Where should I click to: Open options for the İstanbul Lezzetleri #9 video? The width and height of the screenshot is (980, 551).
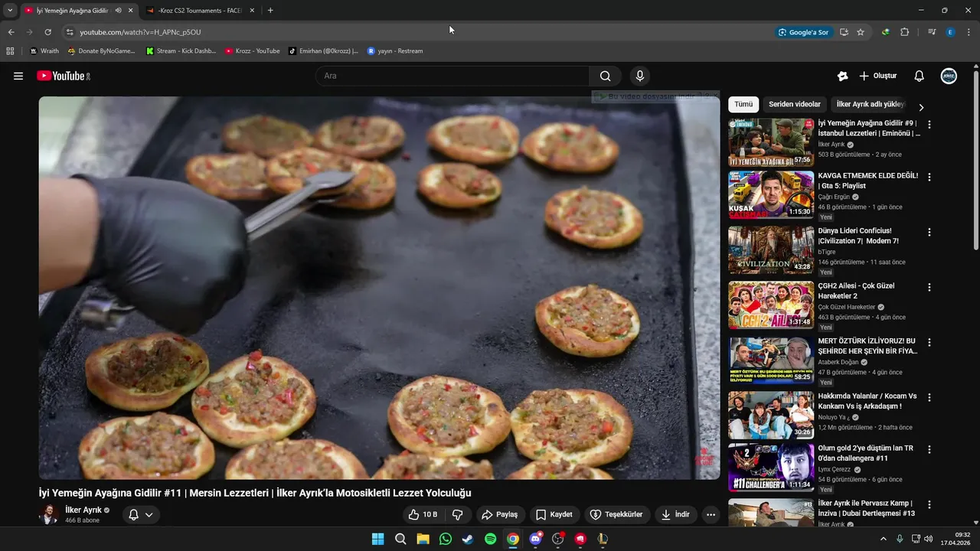point(929,124)
